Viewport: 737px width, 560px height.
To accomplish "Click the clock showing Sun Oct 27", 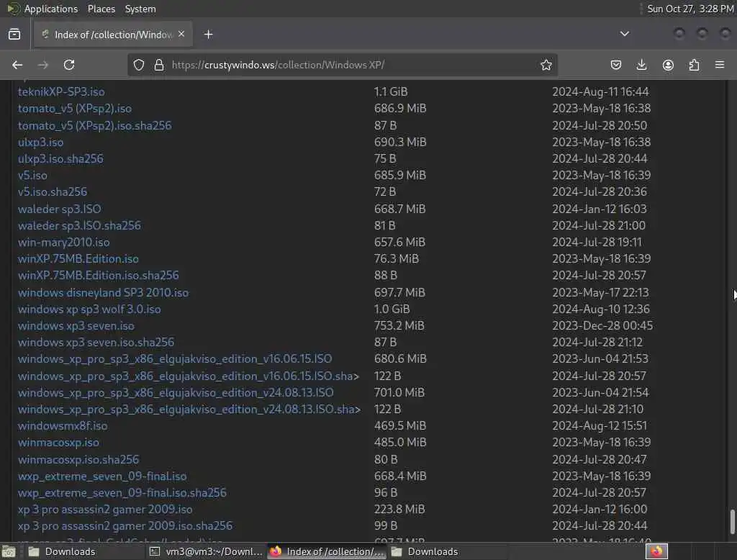I will click(690, 9).
